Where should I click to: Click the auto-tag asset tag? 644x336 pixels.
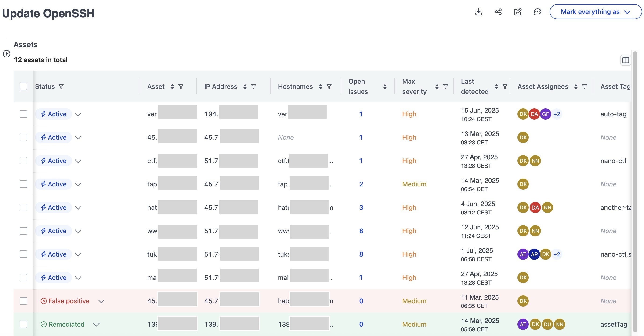(613, 114)
